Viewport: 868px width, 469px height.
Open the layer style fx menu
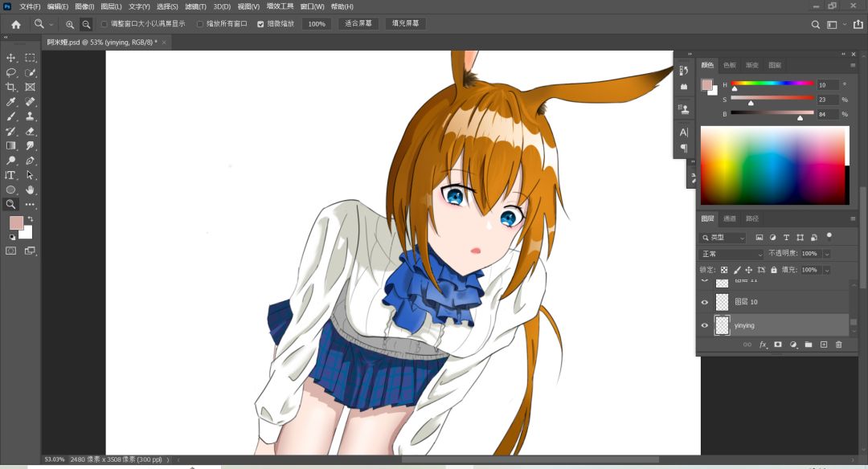pyautogui.click(x=763, y=345)
